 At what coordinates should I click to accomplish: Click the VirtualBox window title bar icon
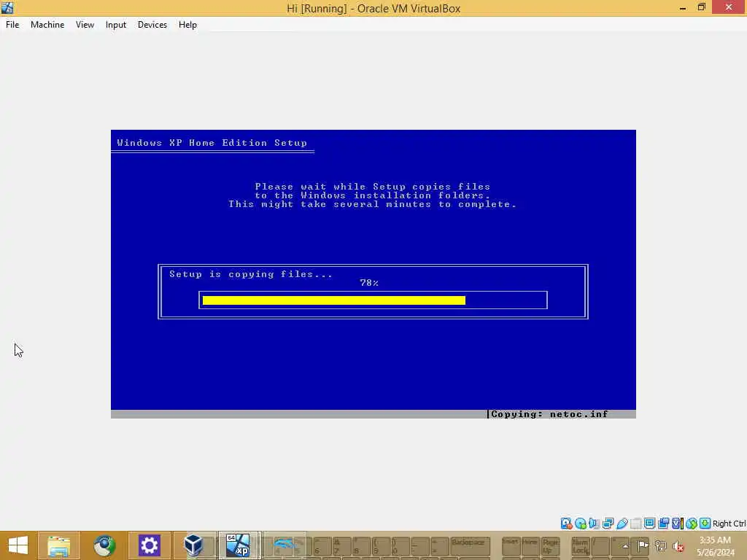point(7,7)
